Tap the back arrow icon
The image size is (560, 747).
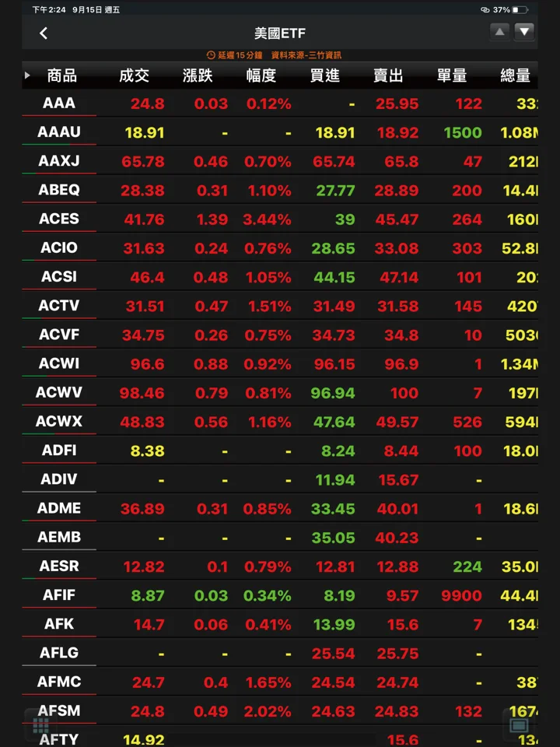44,33
